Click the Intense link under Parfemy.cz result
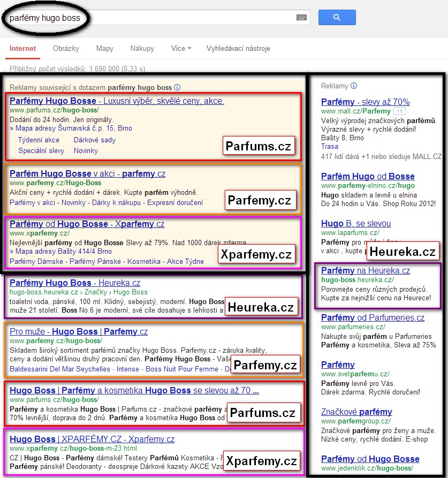The height and width of the screenshot is (478, 448). 128,369
